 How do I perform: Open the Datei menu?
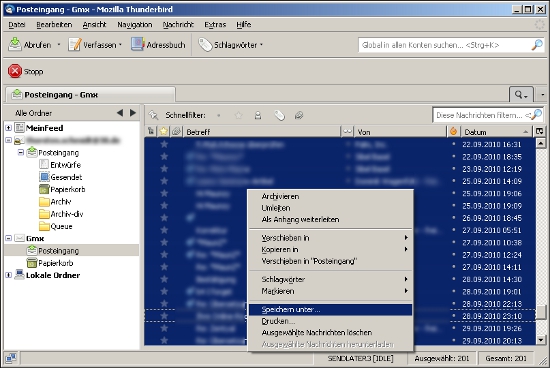(16, 25)
